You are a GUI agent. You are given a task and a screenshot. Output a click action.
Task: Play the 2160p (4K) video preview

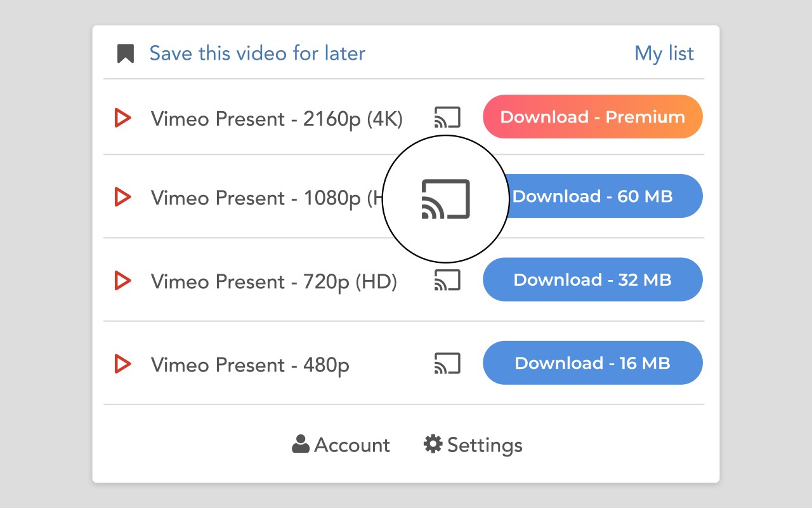click(x=122, y=118)
